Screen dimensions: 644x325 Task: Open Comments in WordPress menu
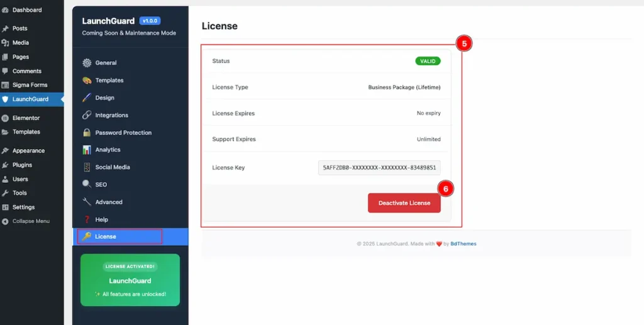(31, 71)
